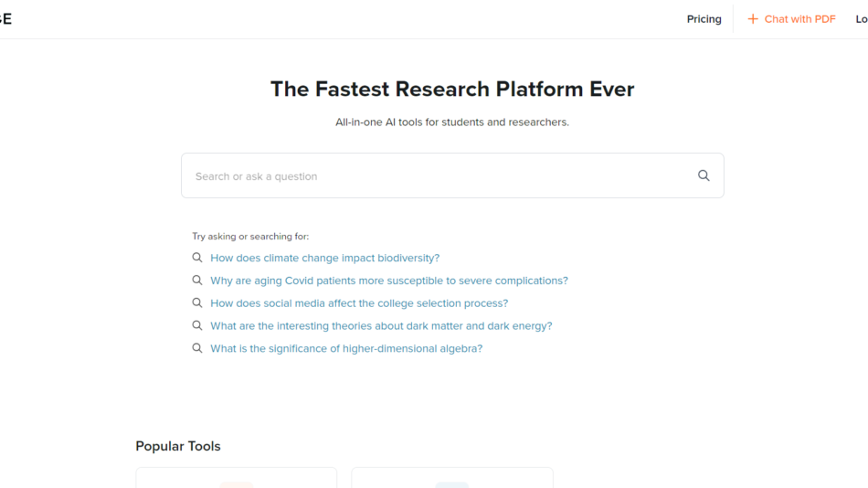Open the Pricing page from the header
Screen dimensions: 868x488
pyautogui.click(x=704, y=19)
